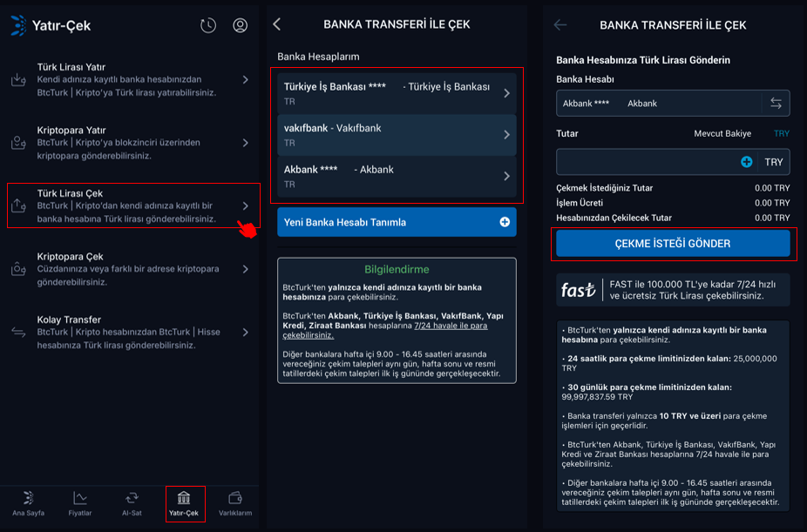Switch to Fiyatlar tab
807x532 pixels.
pyautogui.click(x=80, y=504)
